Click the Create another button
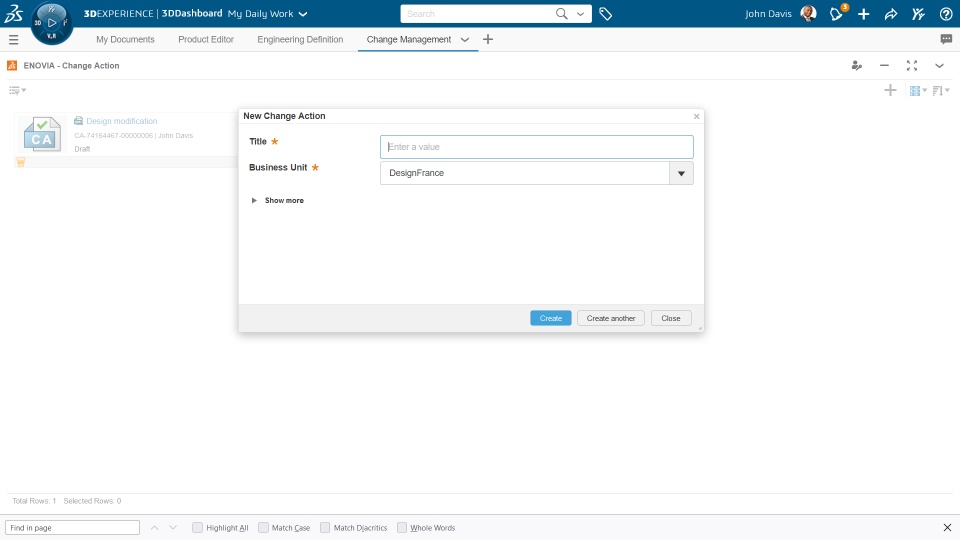 [610, 318]
